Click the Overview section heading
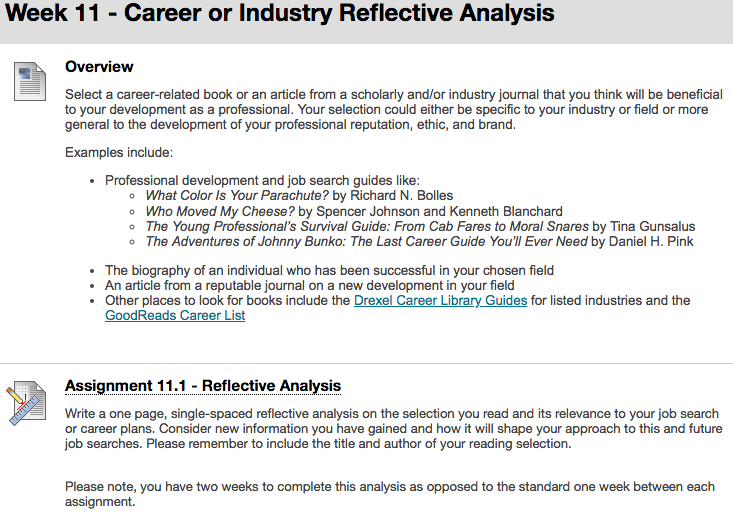 99,67
